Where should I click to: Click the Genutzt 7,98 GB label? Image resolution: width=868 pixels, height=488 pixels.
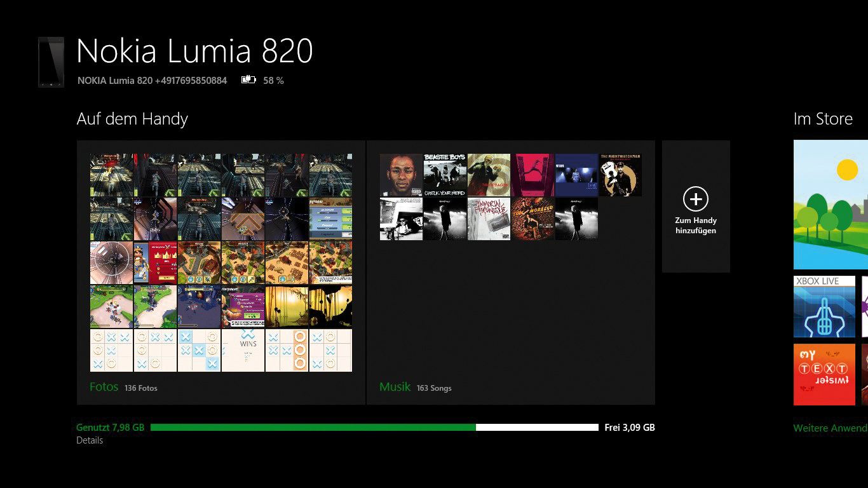(111, 428)
